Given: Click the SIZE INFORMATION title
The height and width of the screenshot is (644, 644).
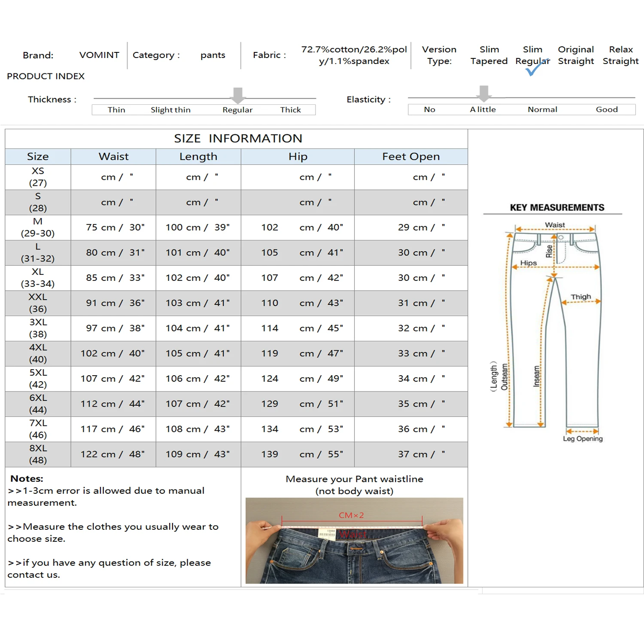Looking at the screenshot, I should 238,138.
